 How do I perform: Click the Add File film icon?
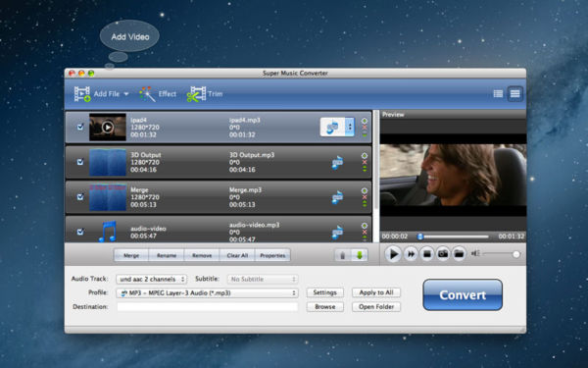pos(82,94)
